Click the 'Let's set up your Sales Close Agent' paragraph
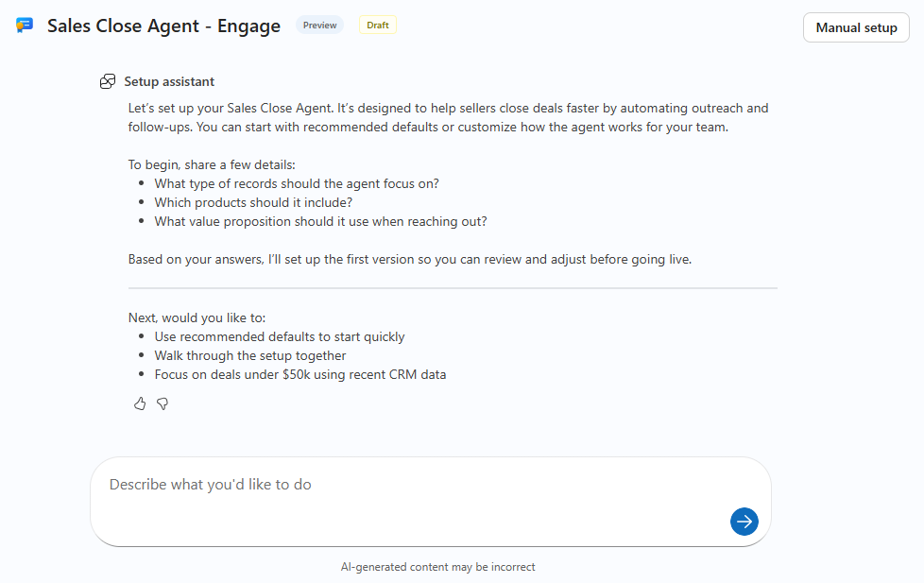 (x=449, y=117)
